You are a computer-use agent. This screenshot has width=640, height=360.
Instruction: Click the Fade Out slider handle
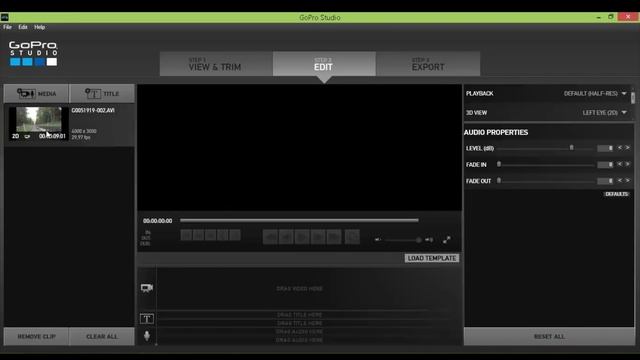coord(499,180)
